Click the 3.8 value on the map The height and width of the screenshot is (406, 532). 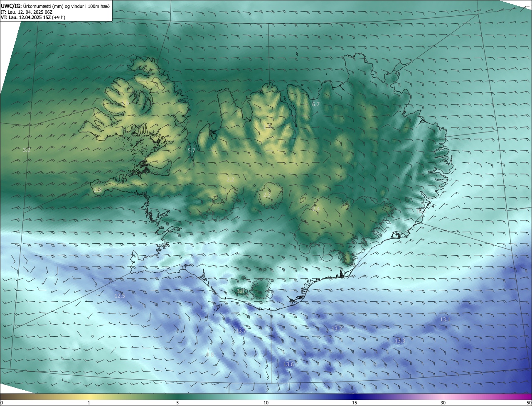pyautogui.click(x=240, y=291)
